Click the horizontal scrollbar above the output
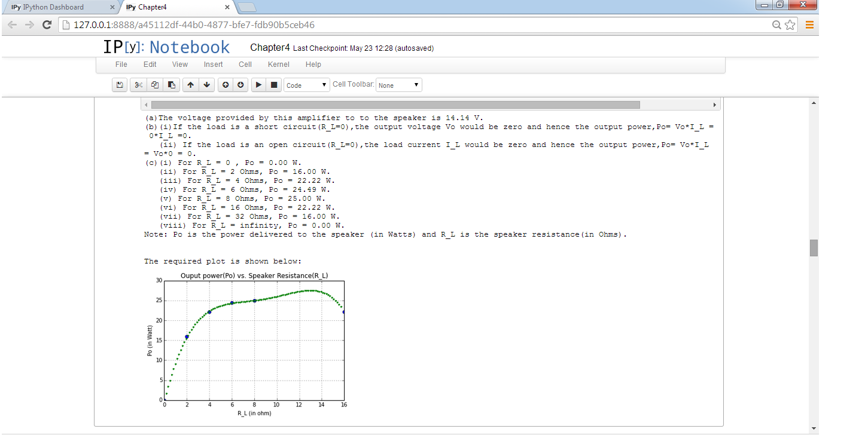The image size is (868, 435). coord(395,105)
